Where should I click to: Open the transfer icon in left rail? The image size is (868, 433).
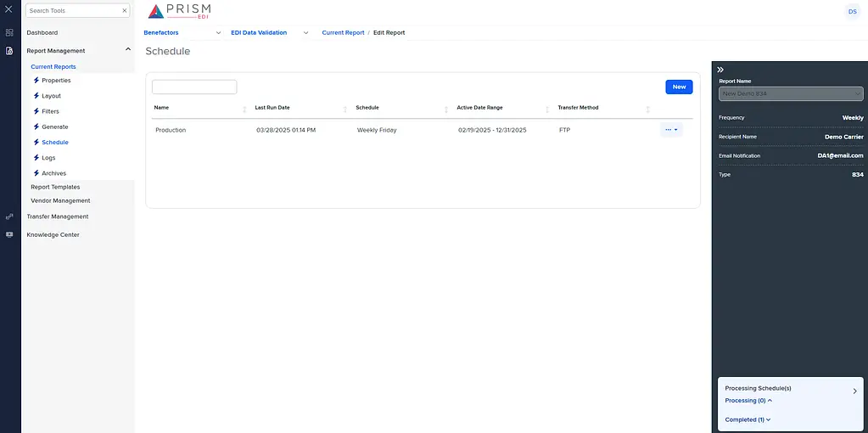pyautogui.click(x=8, y=216)
